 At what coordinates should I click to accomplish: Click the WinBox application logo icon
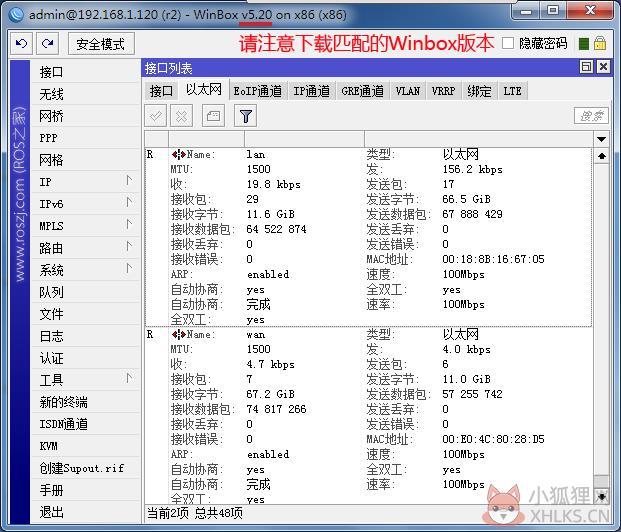[17, 14]
